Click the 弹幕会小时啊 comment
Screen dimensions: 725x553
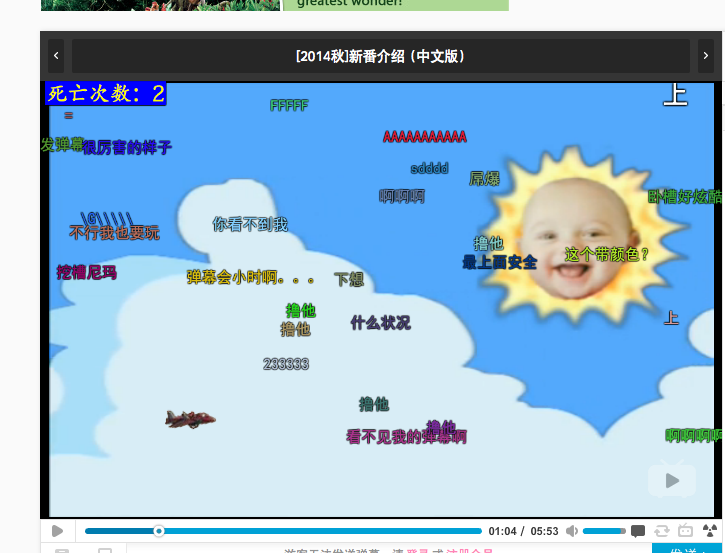(251, 277)
